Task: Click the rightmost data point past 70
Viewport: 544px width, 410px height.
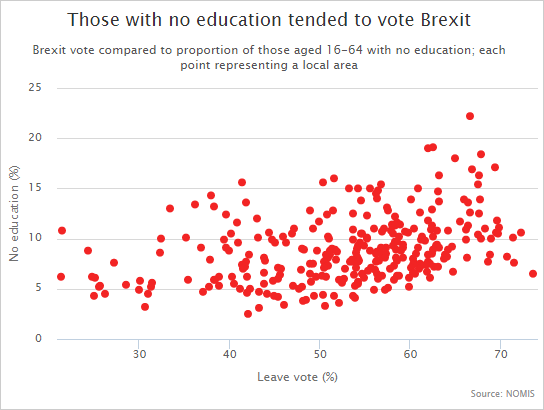Action: [533, 274]
